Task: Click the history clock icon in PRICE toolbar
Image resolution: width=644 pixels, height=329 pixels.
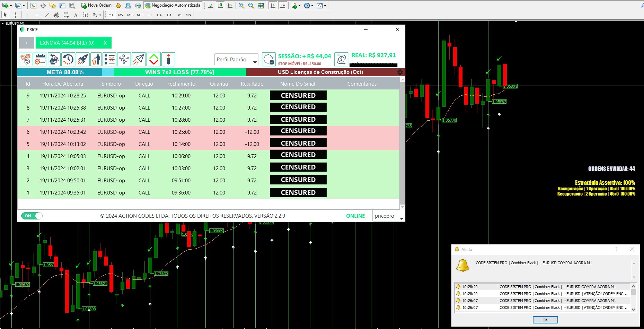Action: (x=68, y=59)
